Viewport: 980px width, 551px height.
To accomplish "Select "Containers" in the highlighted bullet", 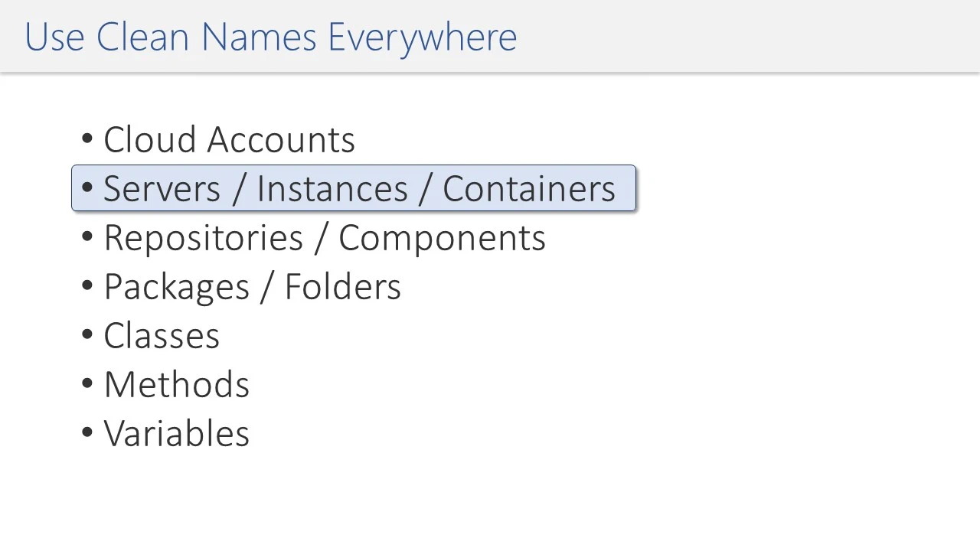I will point(529,189).
